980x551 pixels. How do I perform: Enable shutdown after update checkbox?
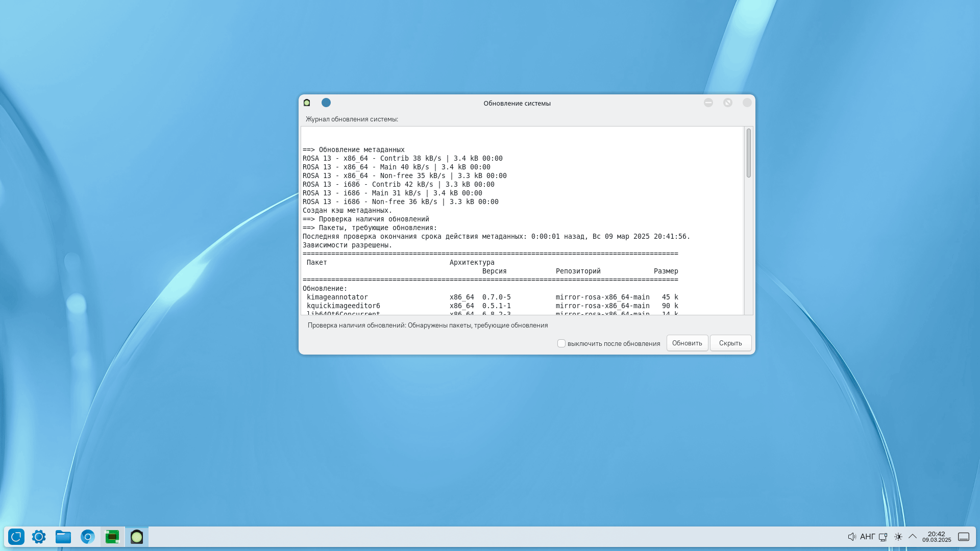pos(561,343)
